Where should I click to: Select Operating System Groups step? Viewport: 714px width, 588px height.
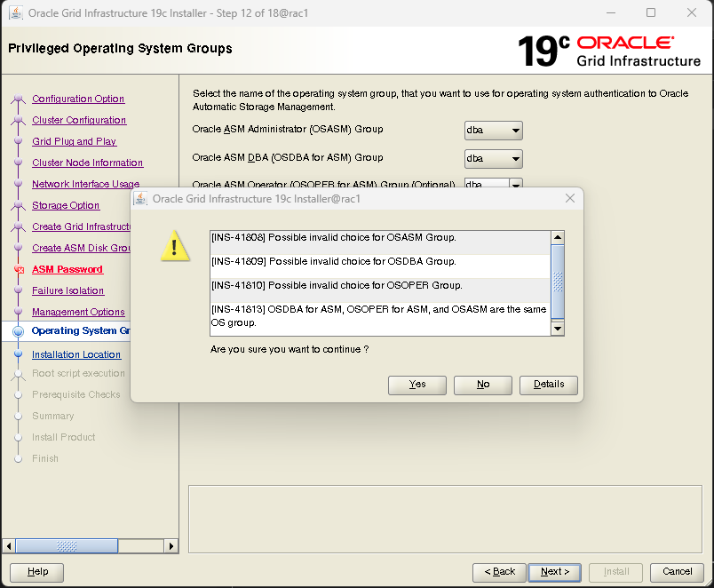pyautogui.click(x=81, y=330)
